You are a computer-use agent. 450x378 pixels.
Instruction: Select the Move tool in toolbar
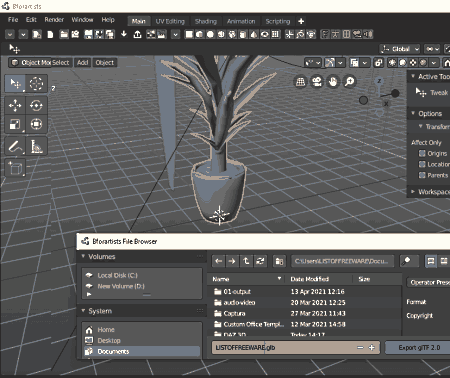click(x=15, y=105)
